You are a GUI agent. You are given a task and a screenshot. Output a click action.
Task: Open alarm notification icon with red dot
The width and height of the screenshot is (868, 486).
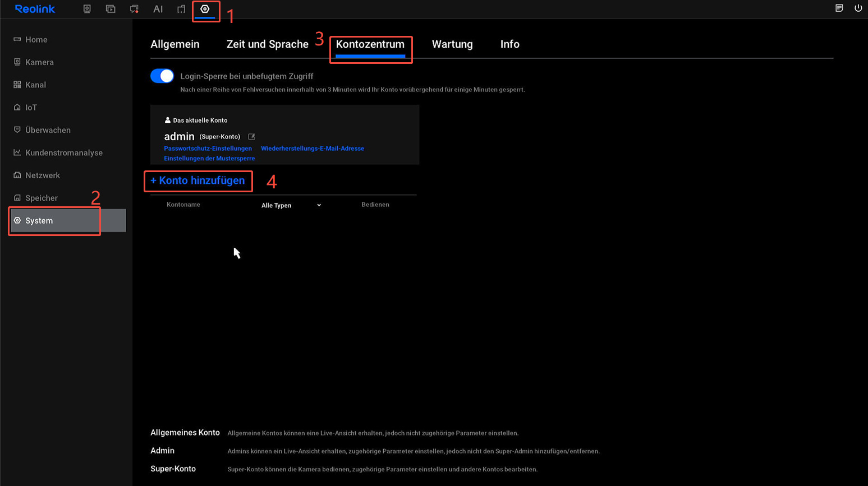coord(134,9)
